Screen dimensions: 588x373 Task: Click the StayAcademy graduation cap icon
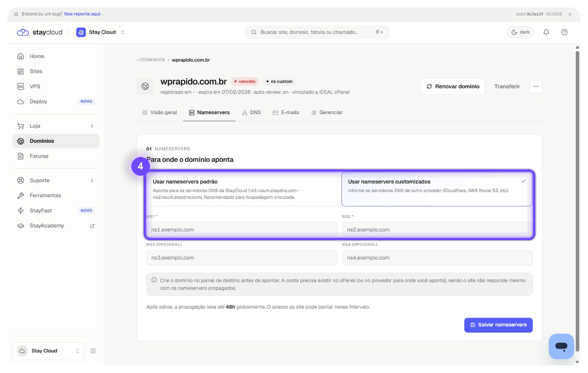point(20,226)
